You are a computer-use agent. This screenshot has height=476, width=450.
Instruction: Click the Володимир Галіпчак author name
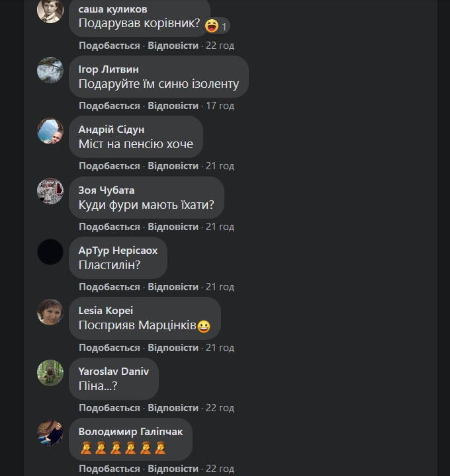(x=130, y=432)
